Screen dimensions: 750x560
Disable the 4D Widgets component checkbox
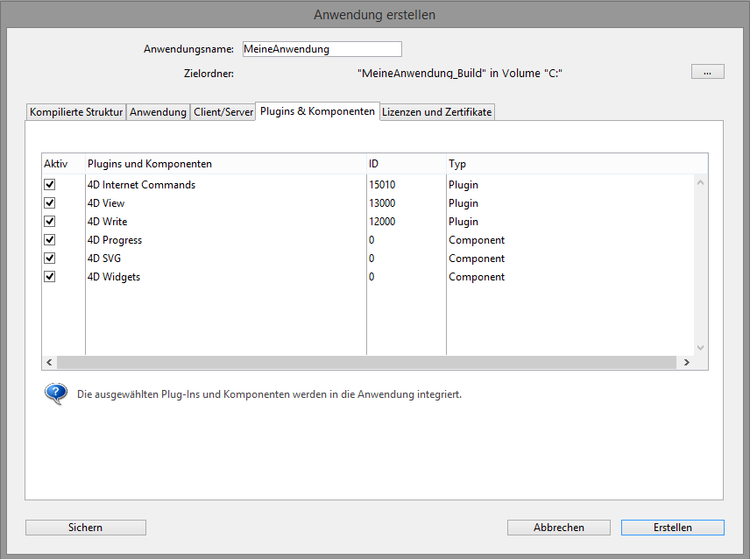(50, 277)
